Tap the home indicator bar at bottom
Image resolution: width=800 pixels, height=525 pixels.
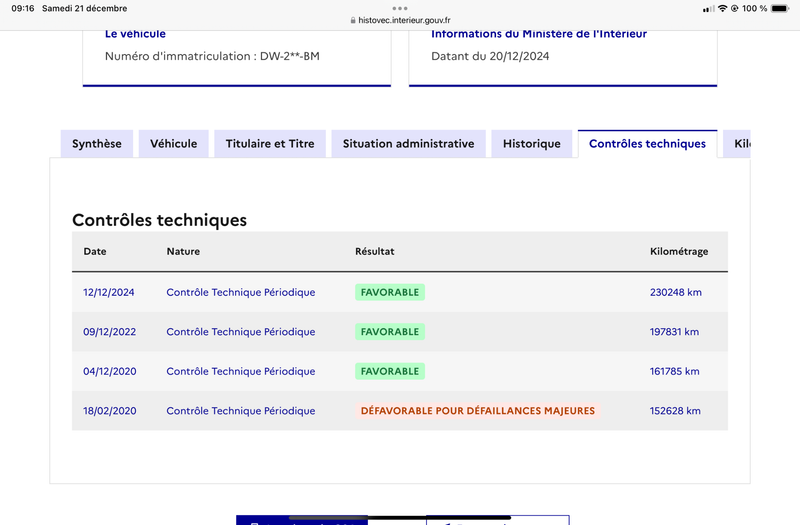pos(400,518)
